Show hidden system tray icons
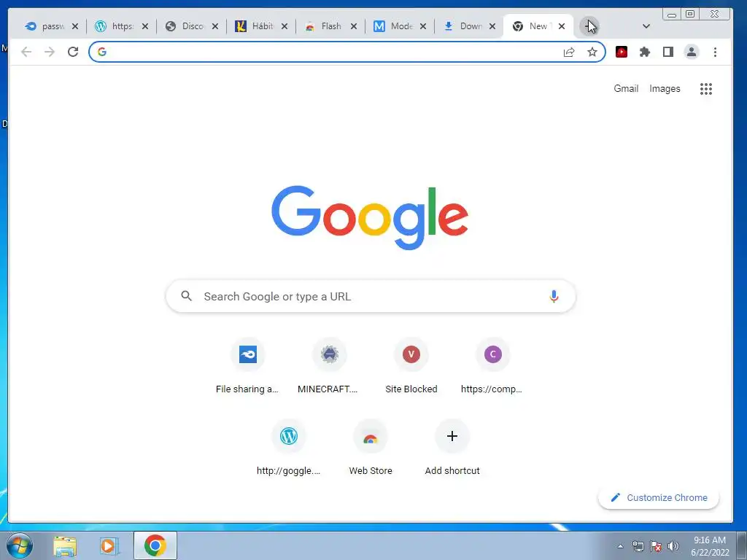The width and height of the screenshot is (747, 560). (x=620, y=546)
